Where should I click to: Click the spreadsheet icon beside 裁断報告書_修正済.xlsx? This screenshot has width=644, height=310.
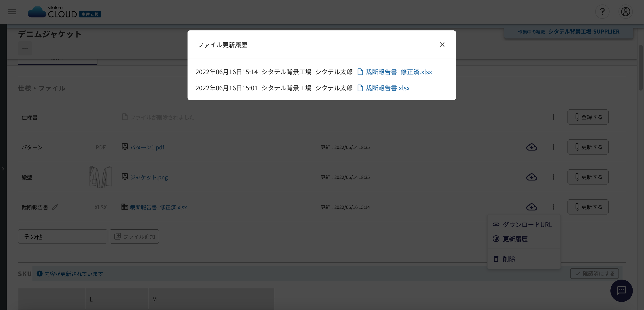(x=125, y=207)
